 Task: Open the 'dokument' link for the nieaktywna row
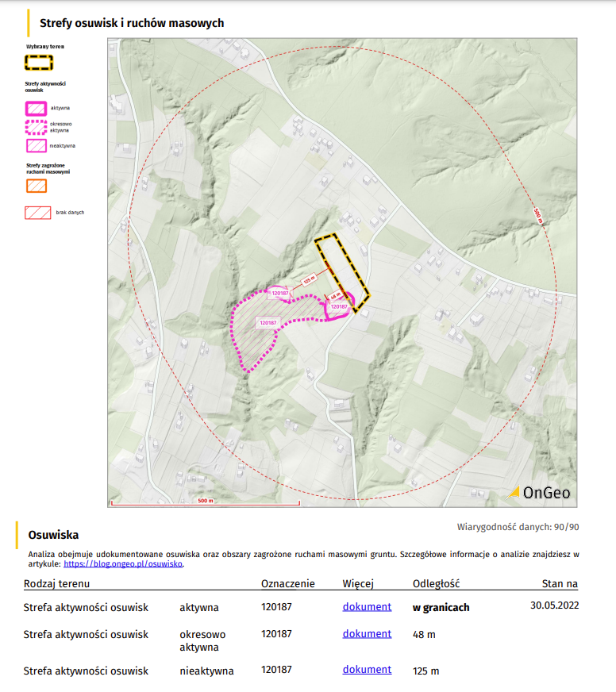pos(367,670)
